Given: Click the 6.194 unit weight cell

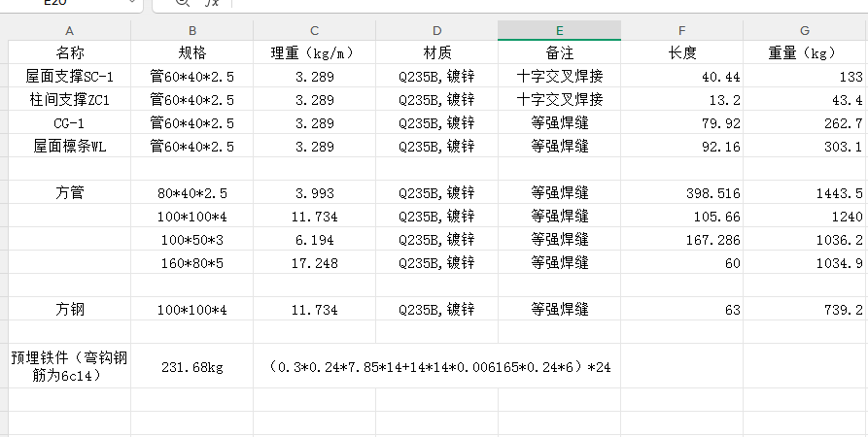Looking at the screenshot, I should click(x=314, y=239).
